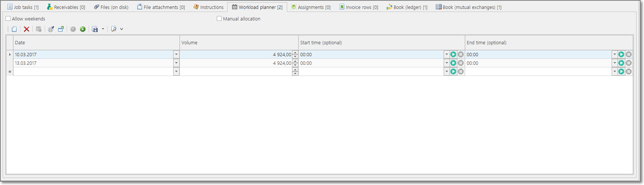Click the grey move up arrow icon
Screen dimensions: 644x185
(x=73, y=29)
